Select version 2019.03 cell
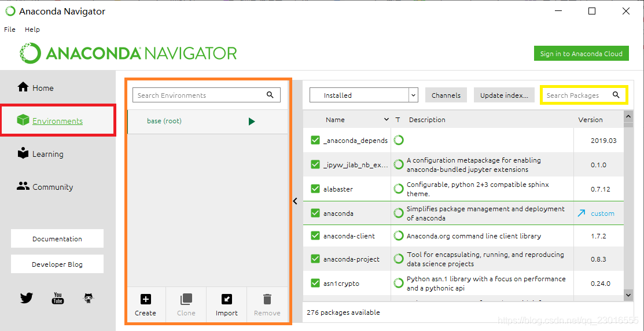The height and width of the screenshot is (331, 644). coord(603,141)
